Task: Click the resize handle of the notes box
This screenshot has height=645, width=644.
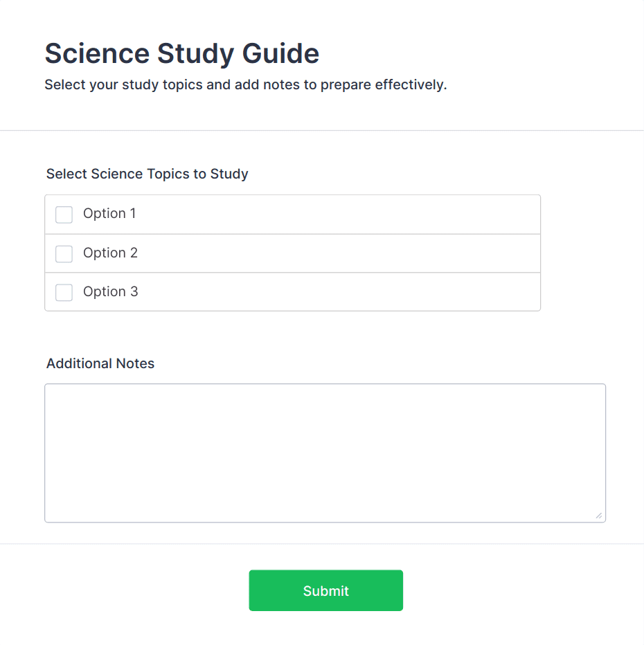Action: click(x=598, y=514)
